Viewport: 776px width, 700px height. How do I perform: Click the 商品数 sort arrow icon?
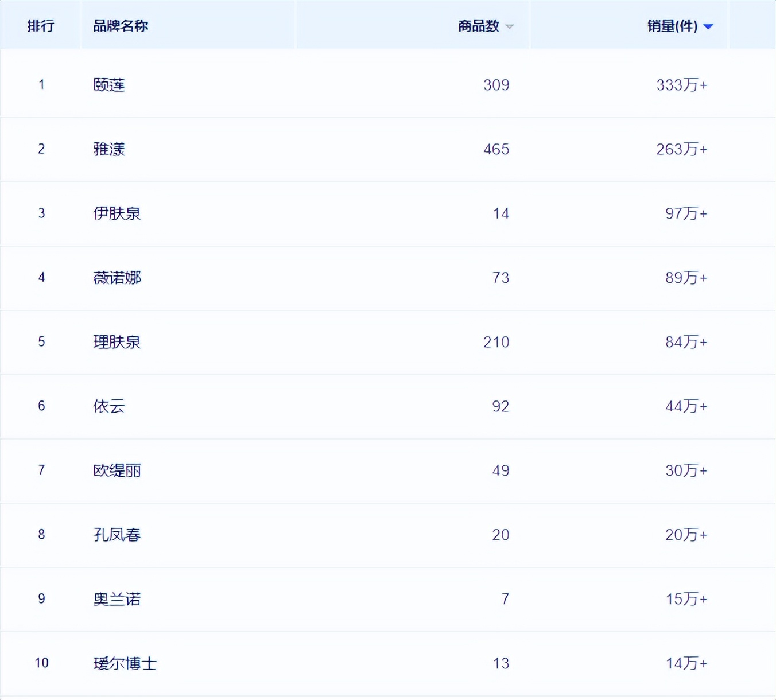pyautogui.click(x=510, y=26)
